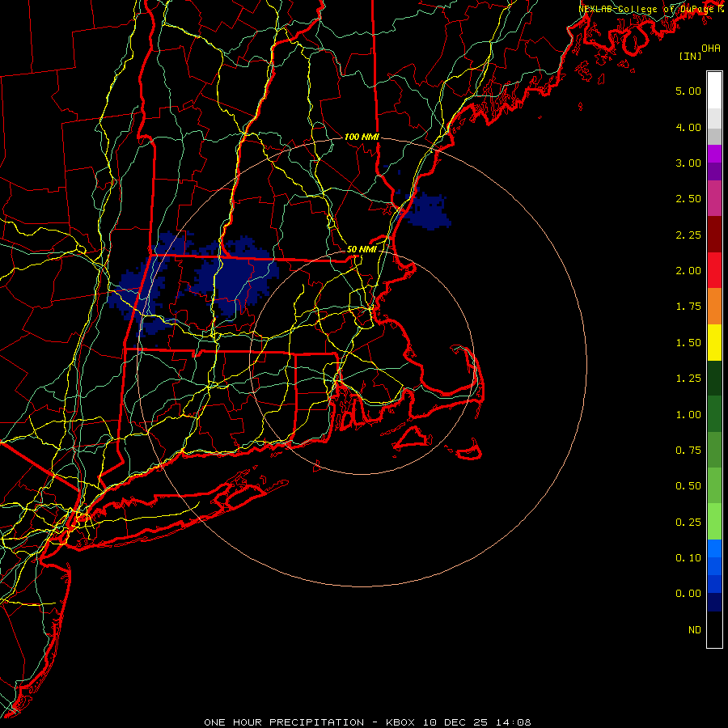Click the 100 NMI range ring label

click(x=362, y=137)
